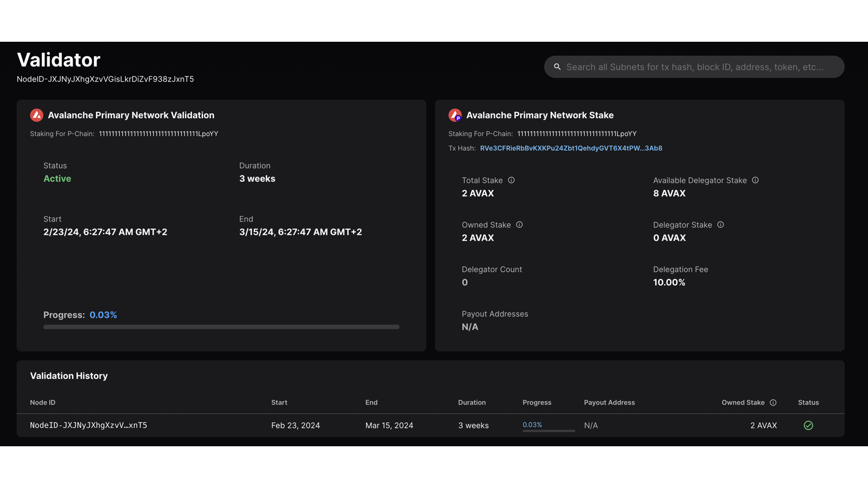Select the Feb 23, 2024 start date cell

(x=296, y=426)
